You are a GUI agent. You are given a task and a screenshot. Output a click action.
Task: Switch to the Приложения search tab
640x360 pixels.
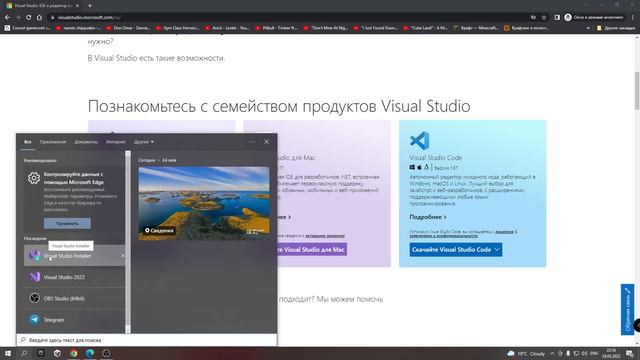(x=53, y=142)
